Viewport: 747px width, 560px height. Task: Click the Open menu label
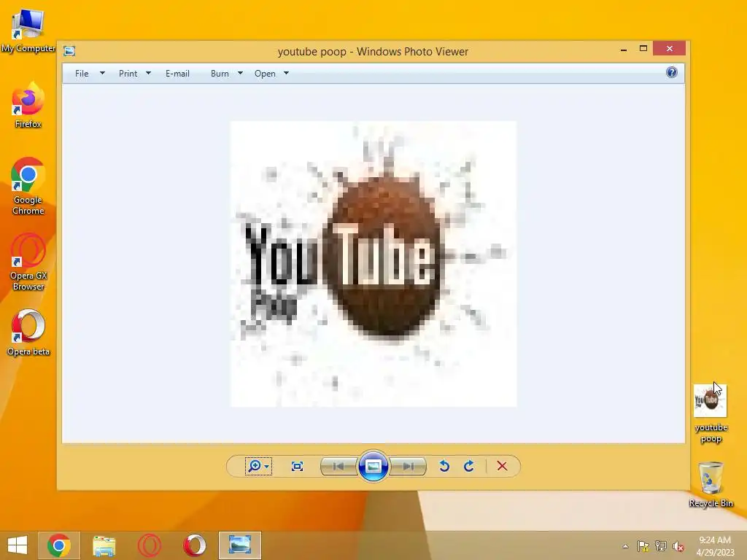[265, 74]
